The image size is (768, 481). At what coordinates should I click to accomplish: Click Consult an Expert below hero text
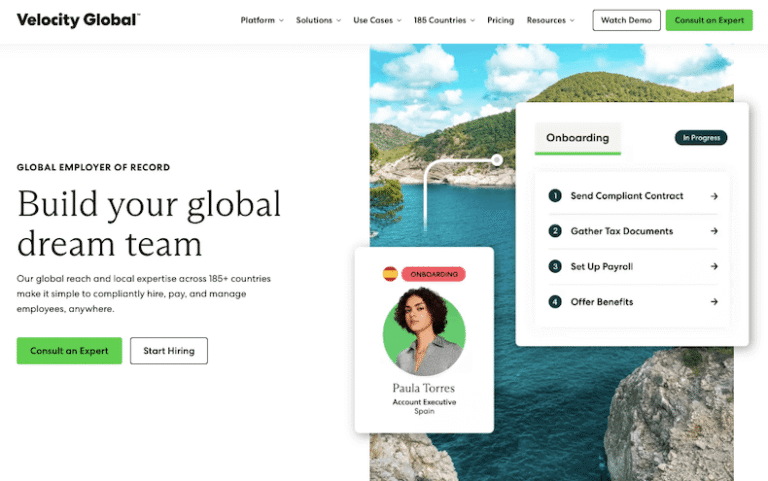pos(69,351)
